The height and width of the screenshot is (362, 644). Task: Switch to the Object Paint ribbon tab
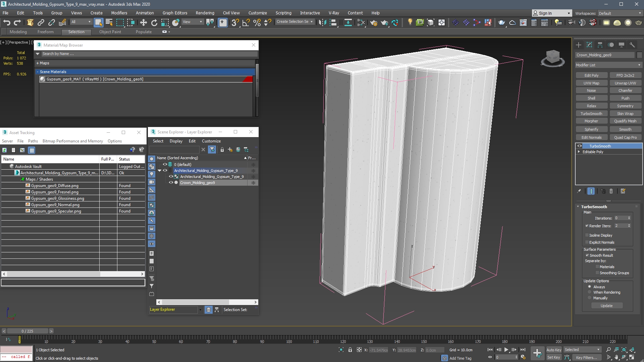[110, 32]
